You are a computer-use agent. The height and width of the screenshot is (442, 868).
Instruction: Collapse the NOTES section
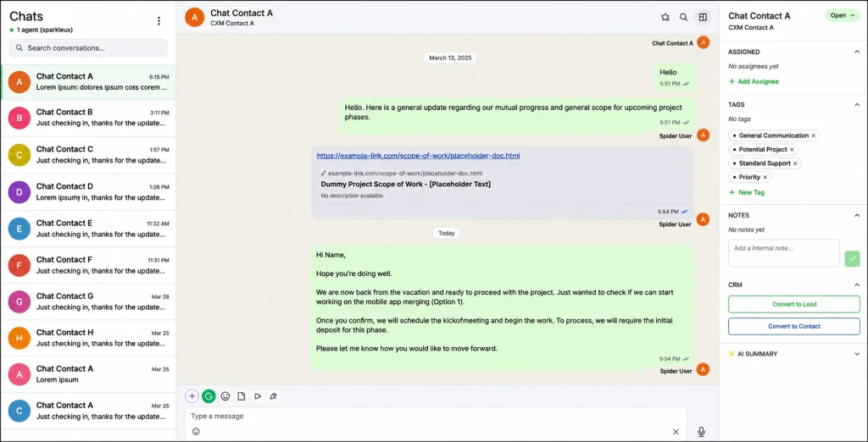click(x=857, y=215)
